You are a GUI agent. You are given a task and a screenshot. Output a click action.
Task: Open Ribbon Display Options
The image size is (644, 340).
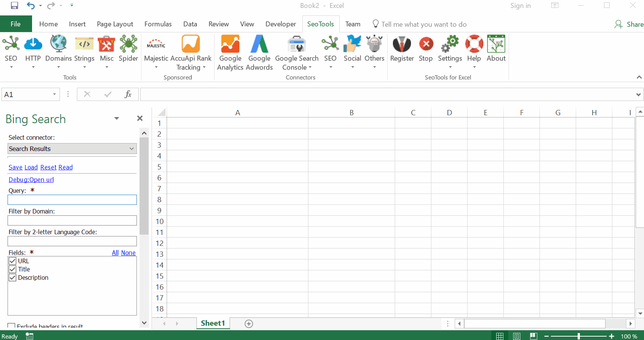(555, 5)
